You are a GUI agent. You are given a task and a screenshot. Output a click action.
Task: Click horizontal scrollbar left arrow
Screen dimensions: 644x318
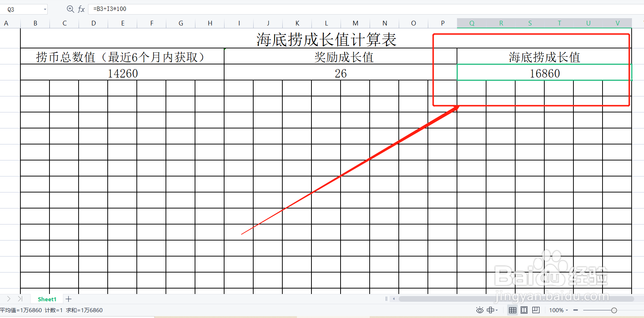[x=394, y=299]
